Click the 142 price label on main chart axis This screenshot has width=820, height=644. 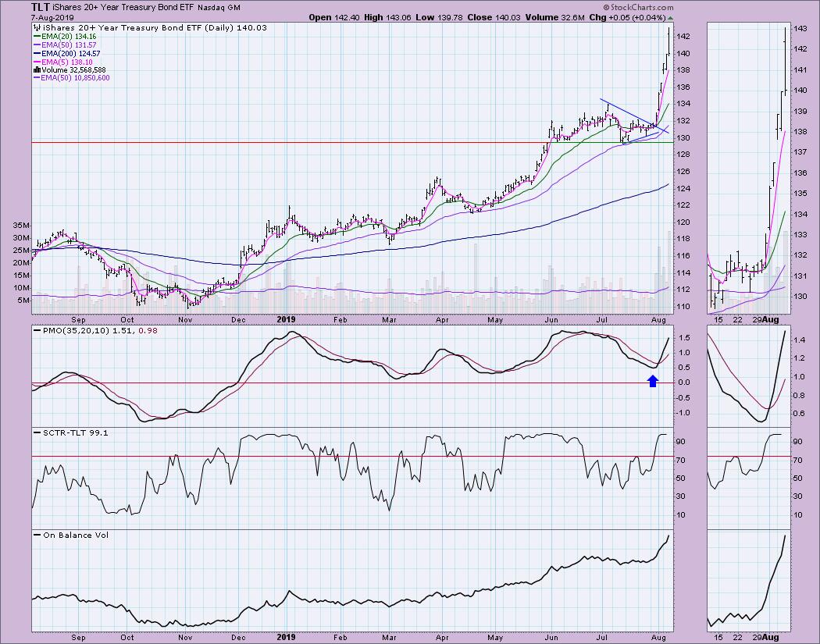tap(685, 37)
